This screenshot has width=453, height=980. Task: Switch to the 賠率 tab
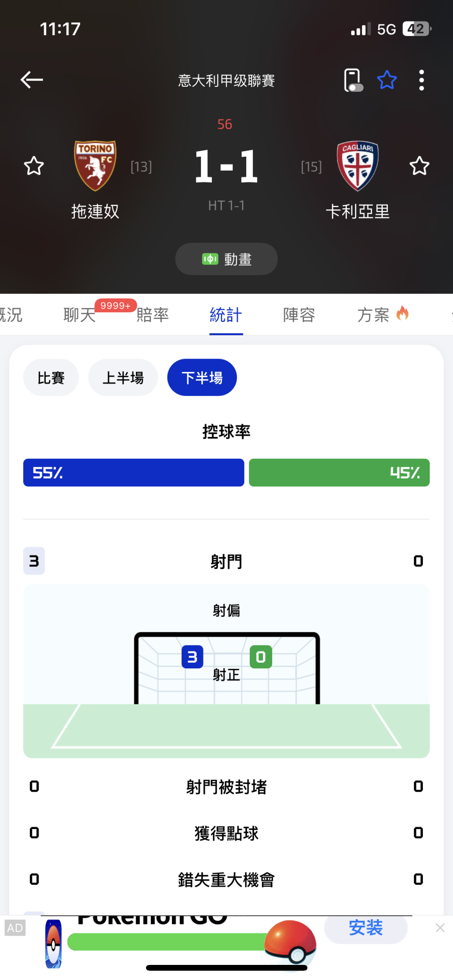pos(153,315)
